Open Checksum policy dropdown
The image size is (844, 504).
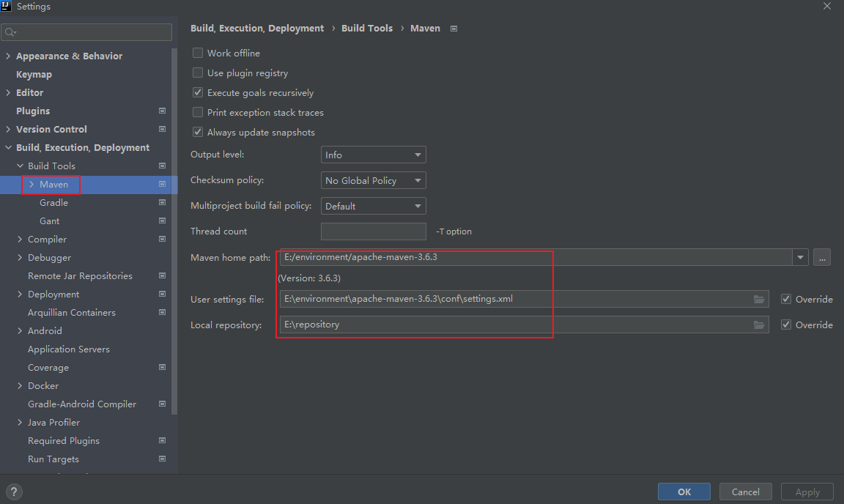[x=373, y=180]
